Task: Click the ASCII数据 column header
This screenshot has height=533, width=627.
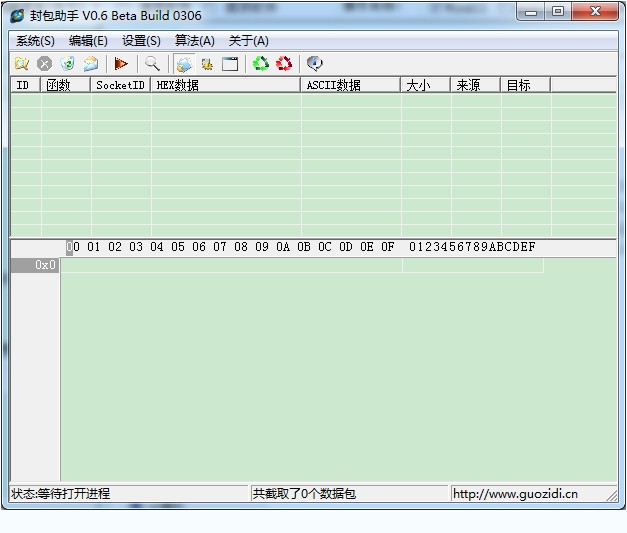Action: tap(351, 85)
